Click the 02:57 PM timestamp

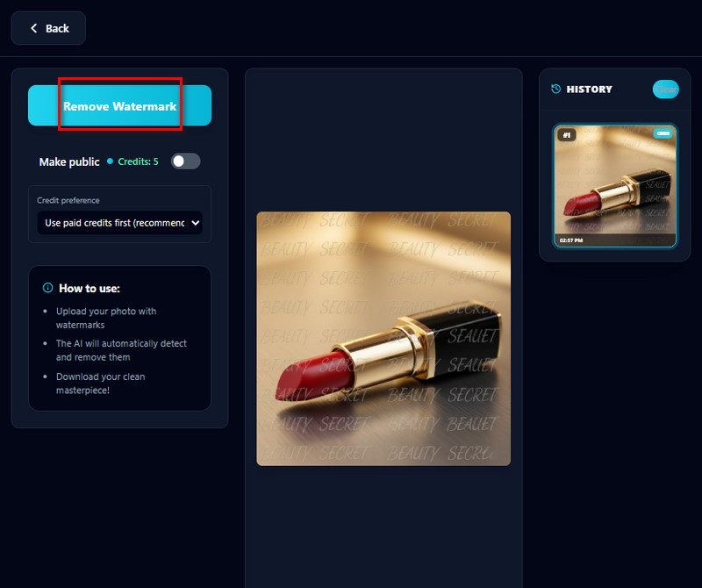(x=571, y=240)
